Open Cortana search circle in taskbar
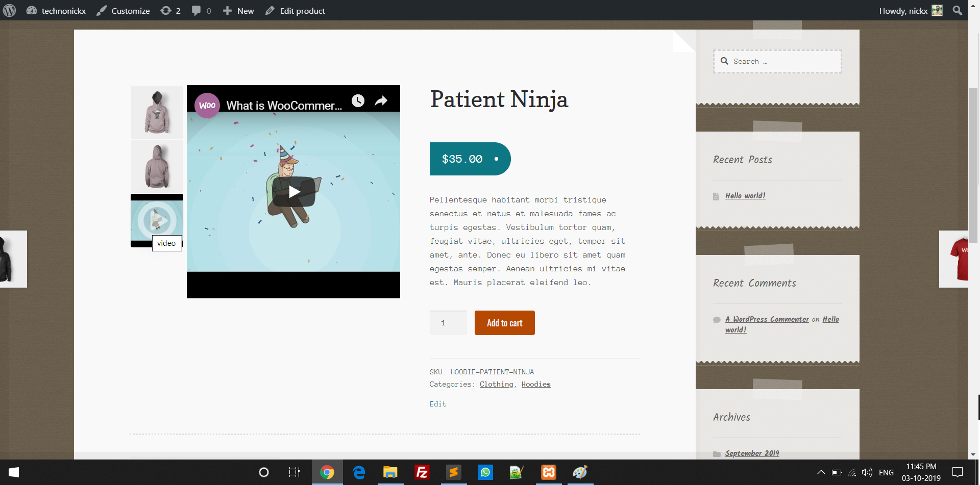 click(x=264, y=472)
